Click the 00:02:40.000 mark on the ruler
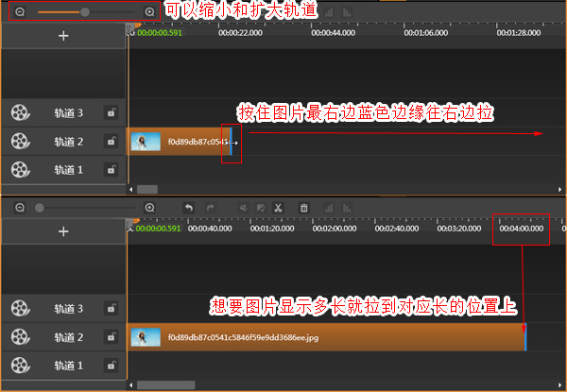The height and width of the screenshot is (392, 567). tap(397, 229)
